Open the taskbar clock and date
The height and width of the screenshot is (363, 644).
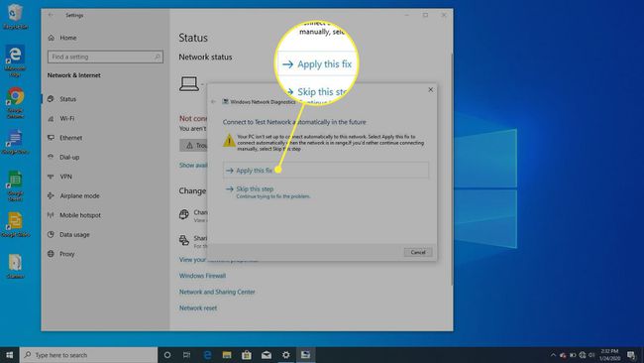pos(609,355)
